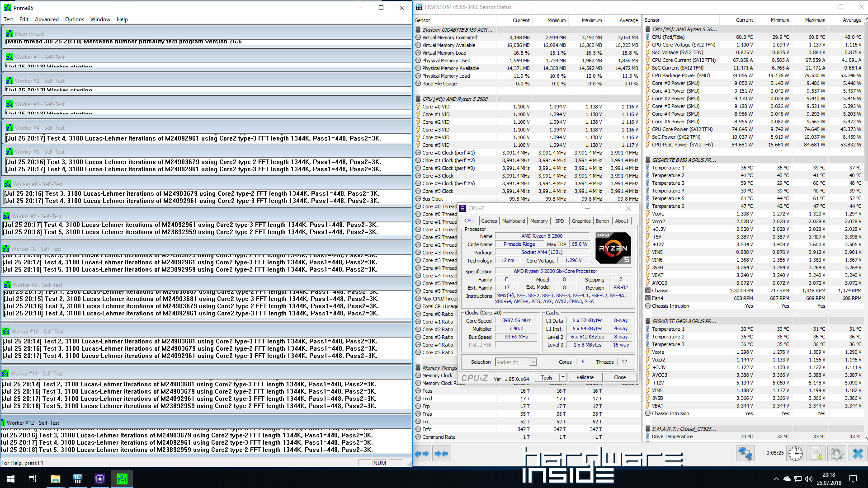Image resolution: width=868 pixels, height=488 pixels.
Task: Select CPU+SoC Power (SVI2 TFN) row
Action: (x=754, y=145)
